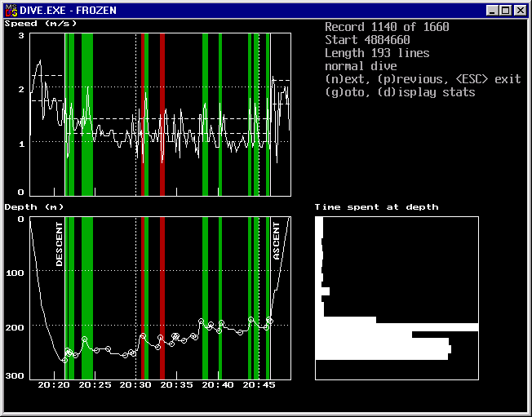Click the '(n)ext' command text
Image resolution: width=532 pixels, height=417 pixels.
click(x=347, y=79)
